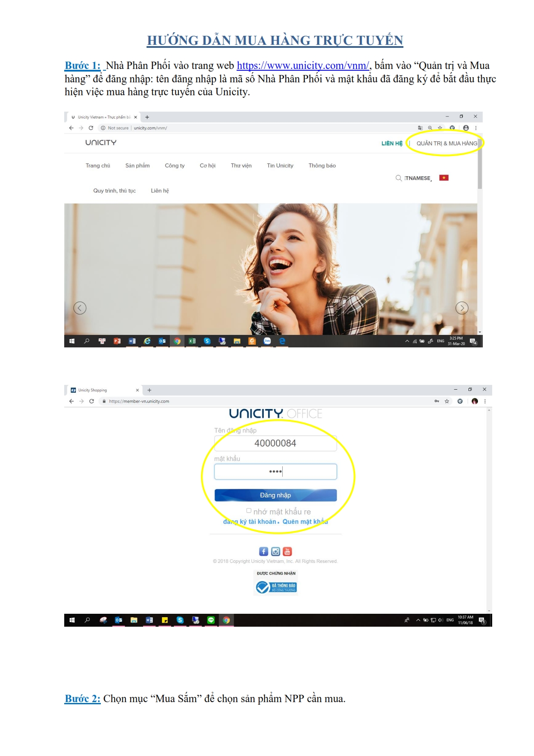Click the smiling woman banner image
Viewport: 534px width, 756px height.
[x=271, y=269]
